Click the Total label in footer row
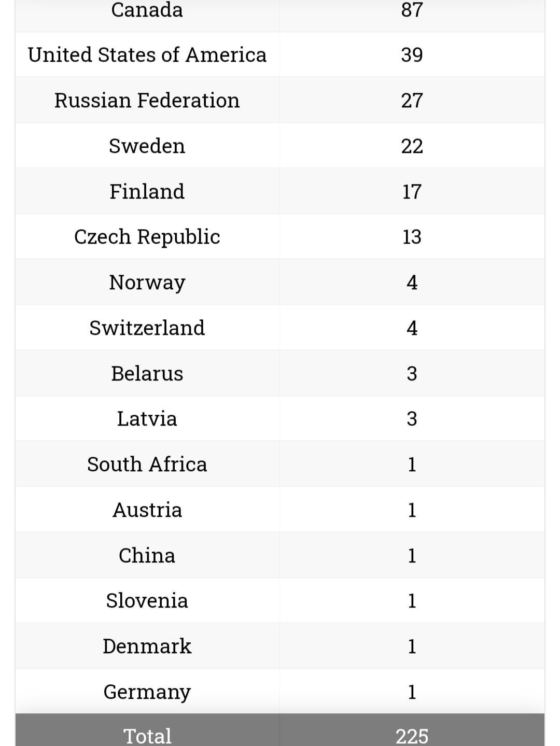Image resolution: width=560 pixels, height=746 pixels. 147,736
